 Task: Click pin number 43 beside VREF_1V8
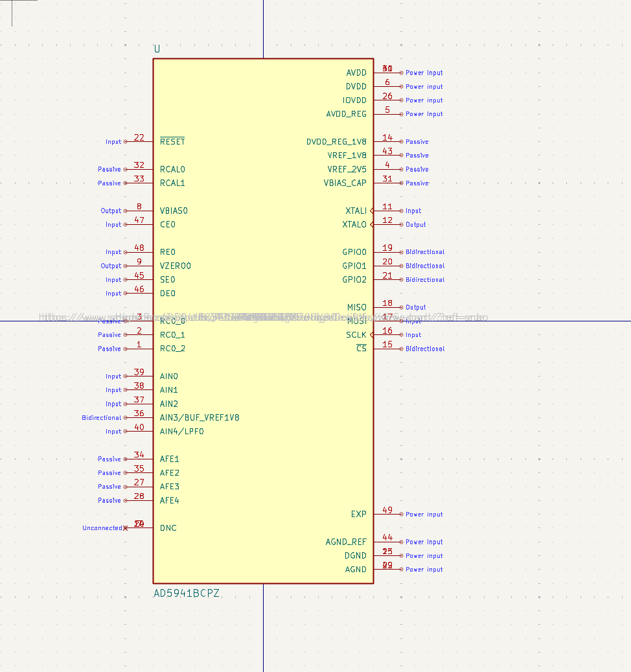tap(387, 151)
